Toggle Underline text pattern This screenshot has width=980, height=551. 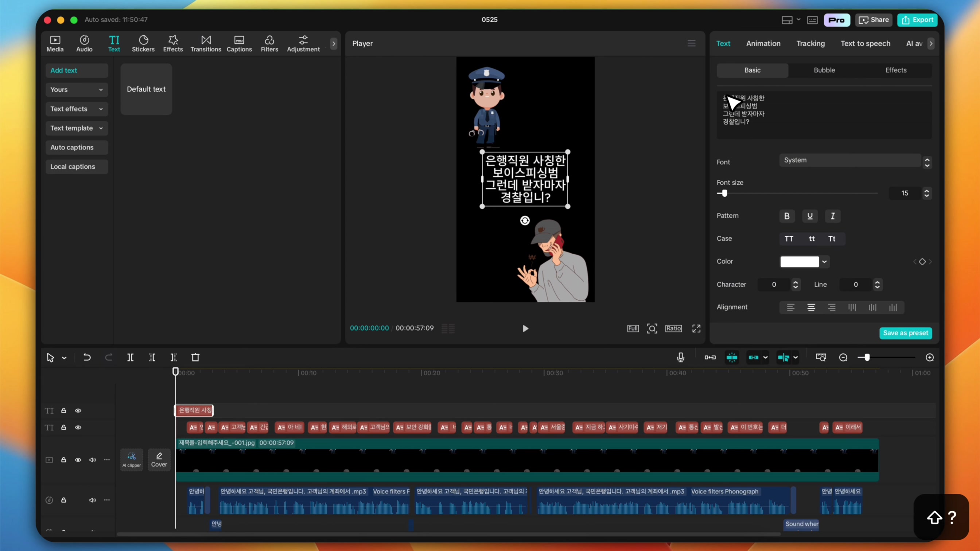(810, 216)
